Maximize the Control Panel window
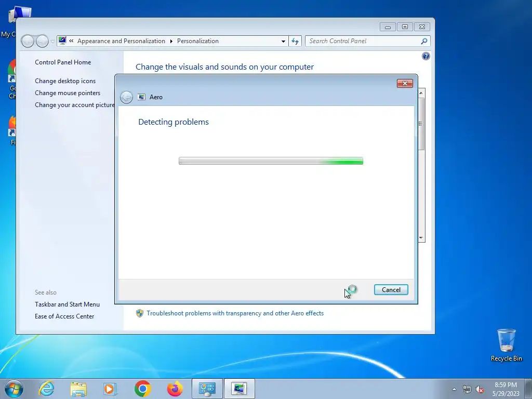The image size is (532, 399). pos(405,27)
